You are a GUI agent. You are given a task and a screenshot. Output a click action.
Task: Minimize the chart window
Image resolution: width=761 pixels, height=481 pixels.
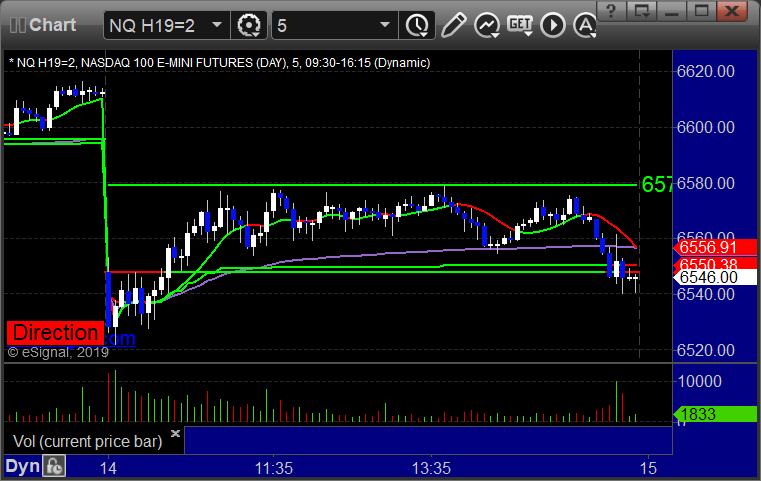pyautogui.click(x=672, y=11)
